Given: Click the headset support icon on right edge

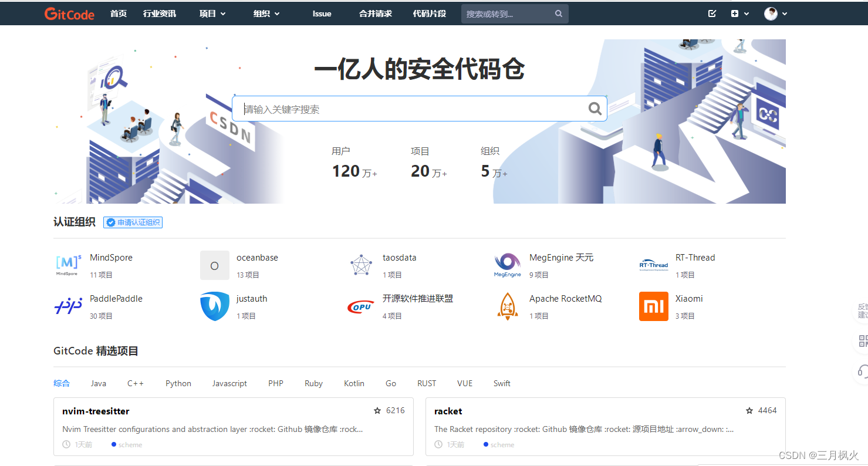Looking at the screenshot, I should tap(863, 370).
